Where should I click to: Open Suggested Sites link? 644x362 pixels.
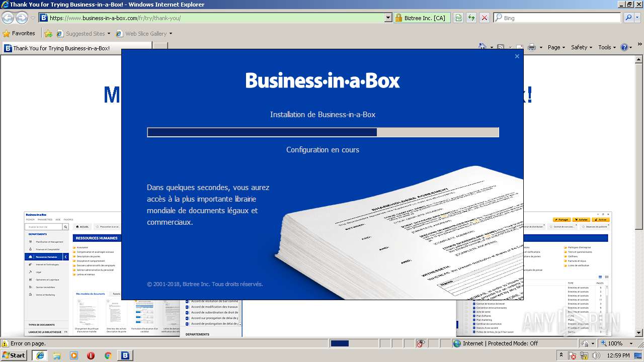click(83, 33)
